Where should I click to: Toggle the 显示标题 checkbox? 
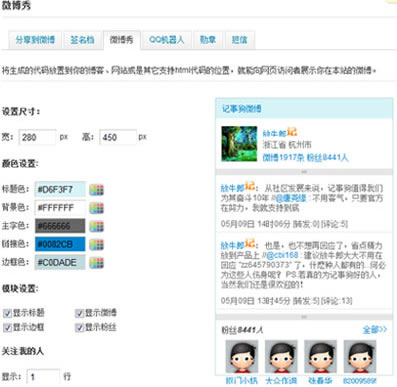7,313
